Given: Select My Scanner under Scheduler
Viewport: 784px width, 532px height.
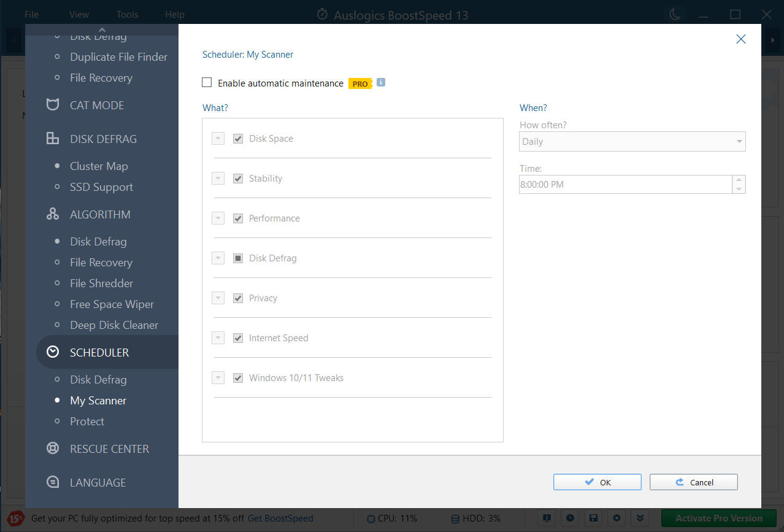Looking at the screenshot, I should (98, 401).
